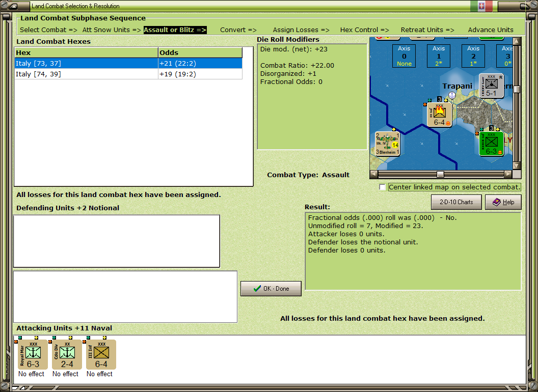Click the Axis 1 marker showing 2*
This screenshot has height=392, width=538.
(x=439, y=56)
